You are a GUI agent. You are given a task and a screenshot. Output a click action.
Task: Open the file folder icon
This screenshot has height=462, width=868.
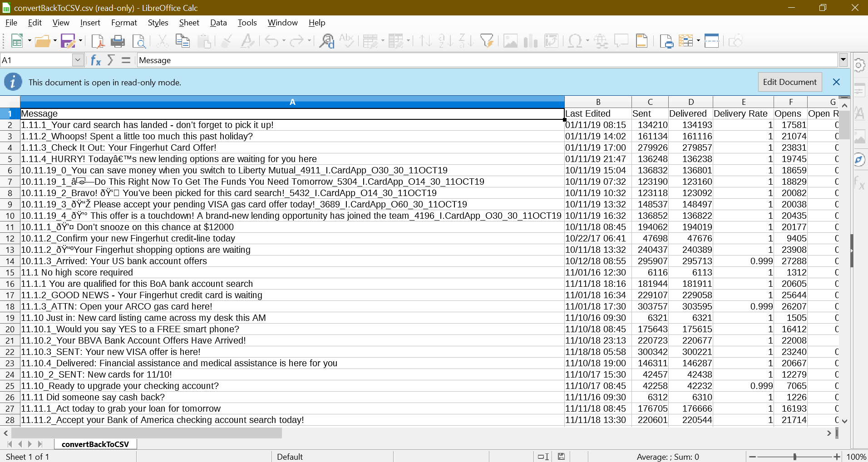(x=42, y=41)
